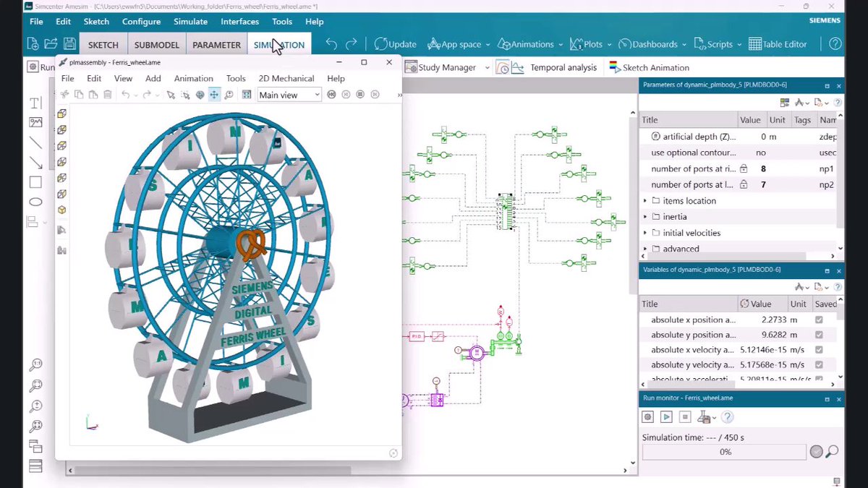Click the magnifier icon beside progress bar
This screenshot has width=868, height=488.
tap(832, 452)
